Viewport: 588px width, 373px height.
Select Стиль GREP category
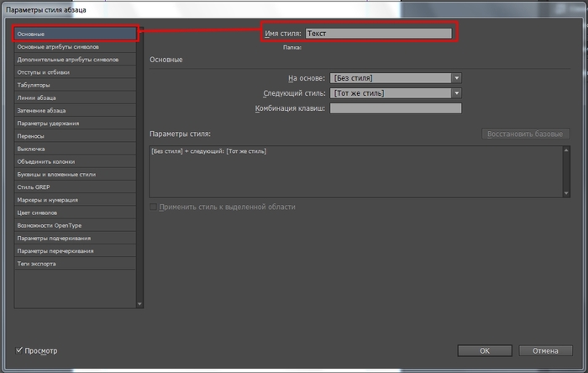click(x=75, y=187)
